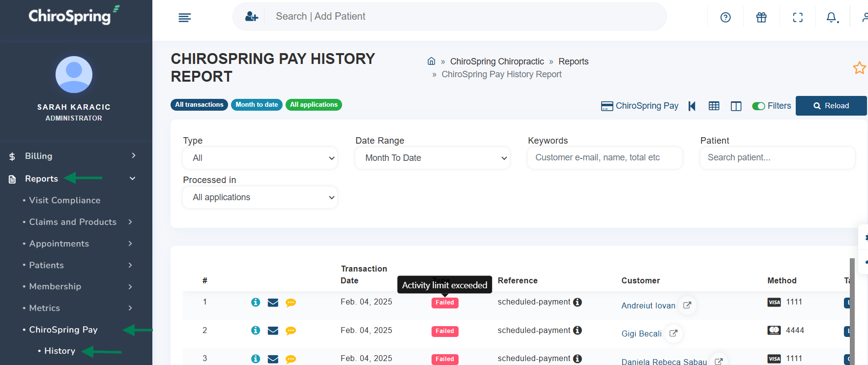Open info icon for row 3
The height and width of the screenshot is (365, 868).
pos(256,359)
